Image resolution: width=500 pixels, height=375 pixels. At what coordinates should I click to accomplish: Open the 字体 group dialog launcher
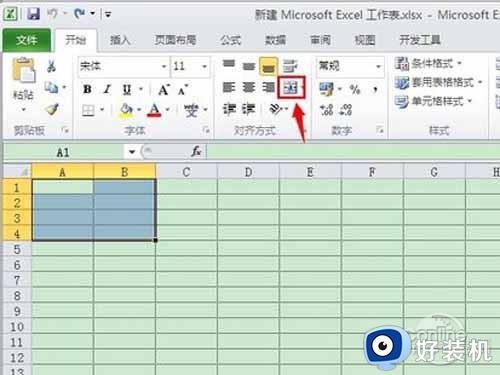click(206, 131)
